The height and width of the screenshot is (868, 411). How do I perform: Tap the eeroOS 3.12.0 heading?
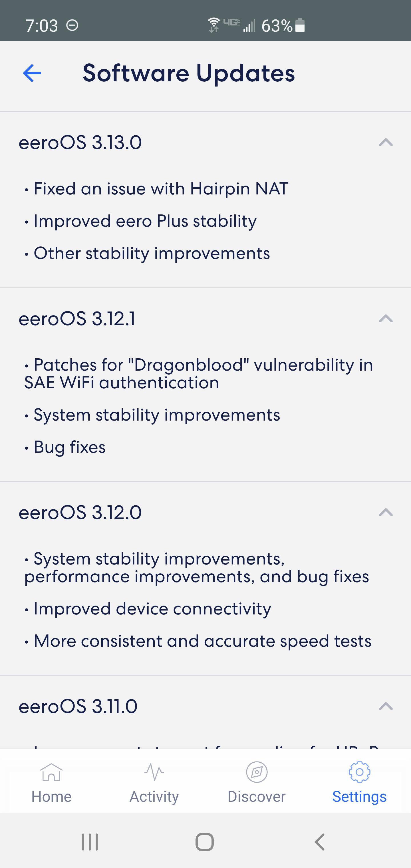pos(80,513)
